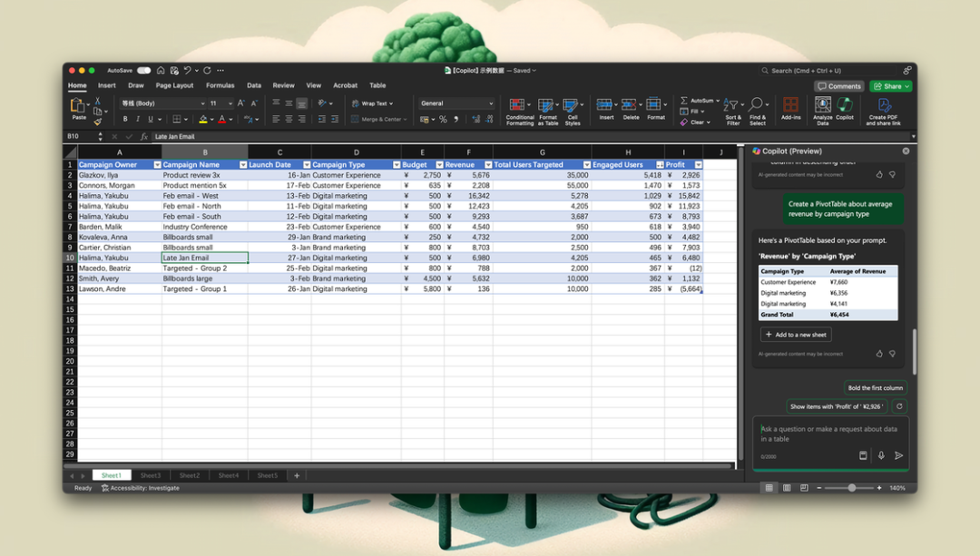The height and width of the screenshot is (556, 980).
Task: Expand the AutoSum dropdown
Action: 718,101
